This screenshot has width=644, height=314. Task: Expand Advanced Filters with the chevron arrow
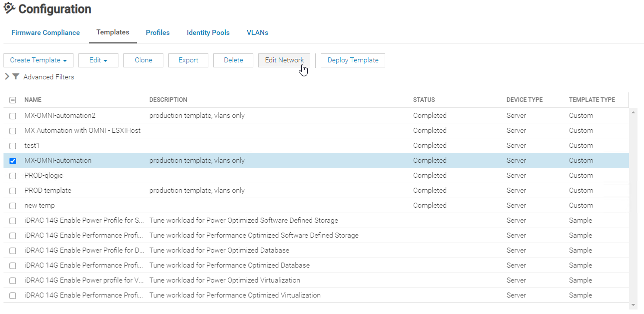pyautogui.click(x=6, y=77)
